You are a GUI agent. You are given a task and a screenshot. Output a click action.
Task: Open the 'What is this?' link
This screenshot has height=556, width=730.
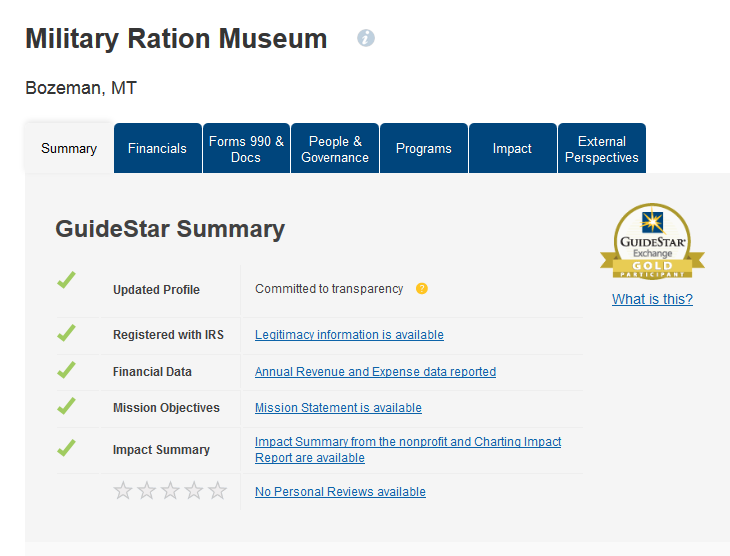pos(652,299)
